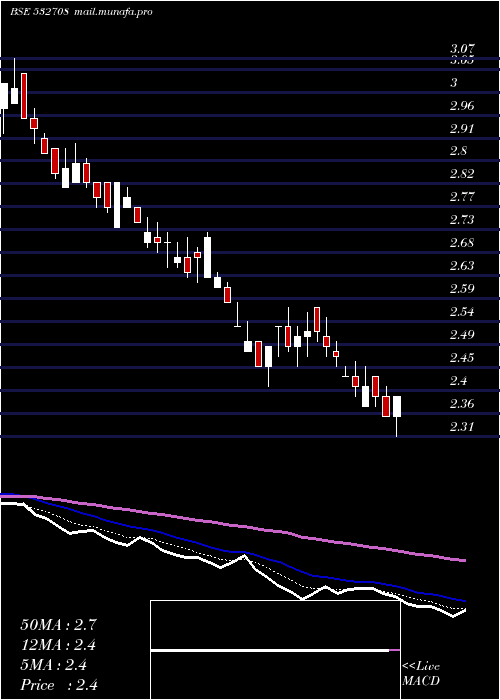The height and width of the screenshot is (700, 500).
Task: Click the blue 12MA line's right end
Action: pos(464,601)
